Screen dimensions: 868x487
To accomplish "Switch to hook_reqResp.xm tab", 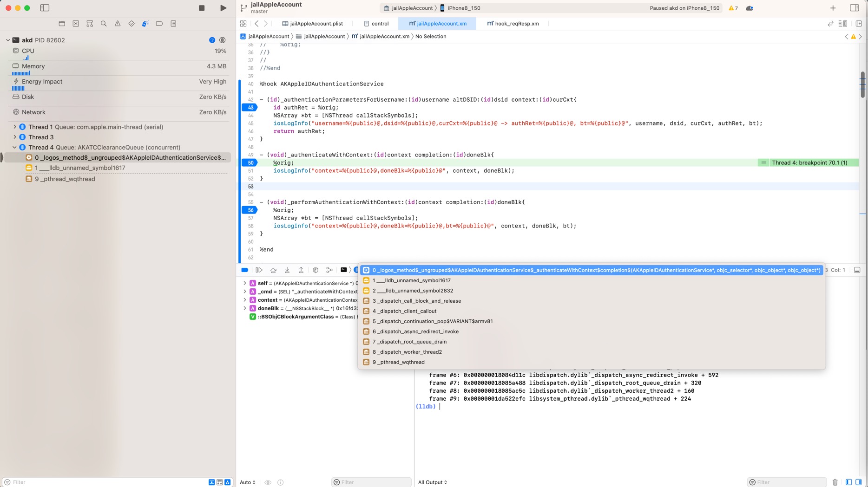I will click(513, 24).
